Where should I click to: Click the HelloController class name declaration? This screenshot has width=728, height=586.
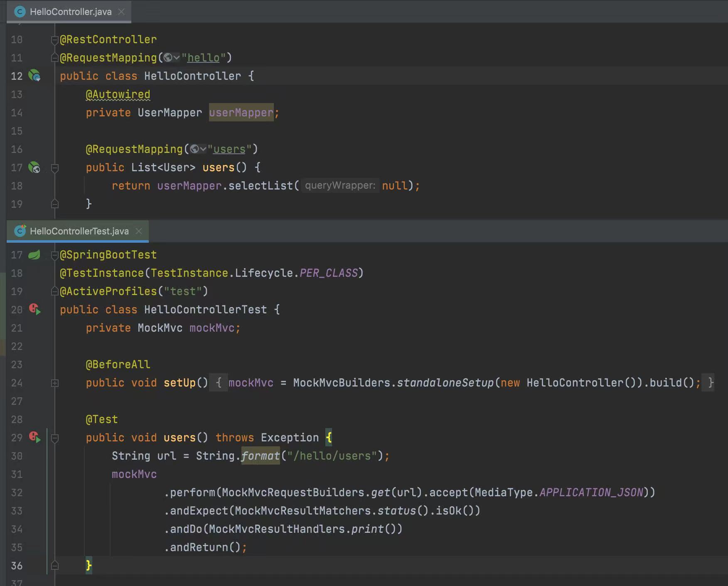[192, 76]
